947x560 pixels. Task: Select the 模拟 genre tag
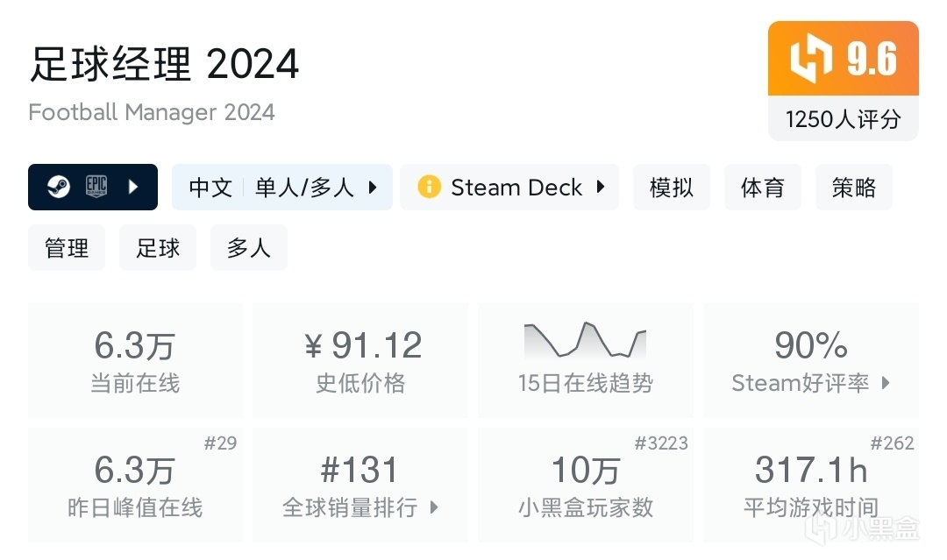672,187
